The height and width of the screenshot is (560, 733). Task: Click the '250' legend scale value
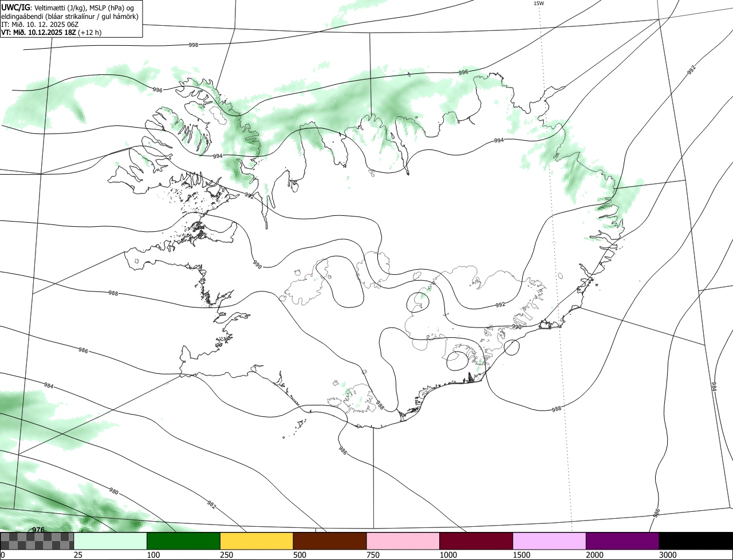tap(227, 555)
